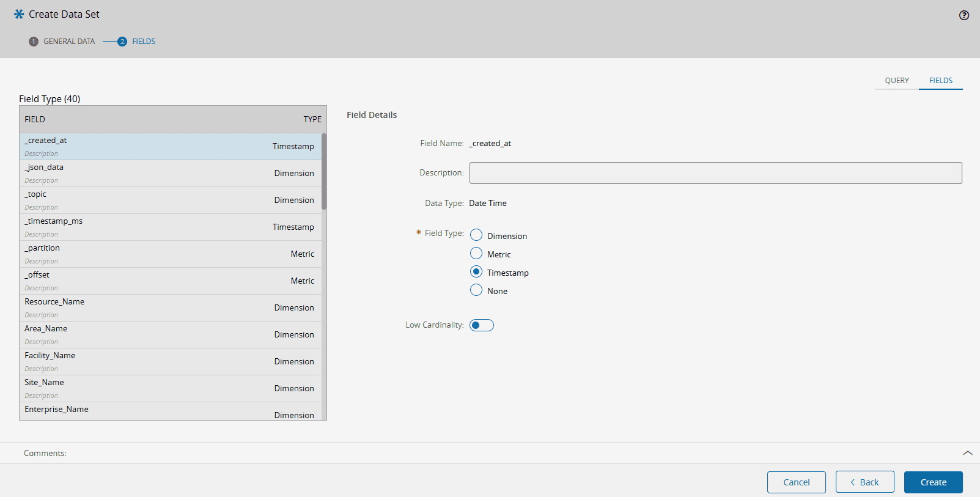This screenshot has width=980, height=497.
Task: Click into the Description input field
Action: 715,173
